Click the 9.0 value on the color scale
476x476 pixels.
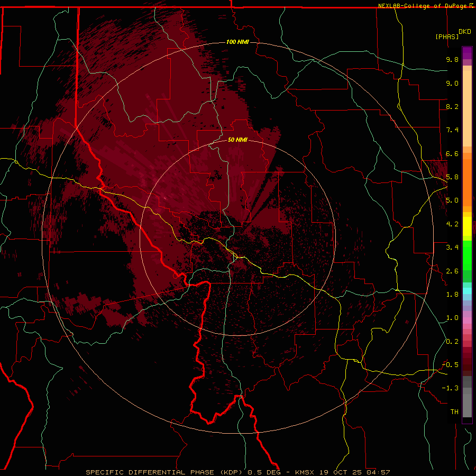tap(452, 83)
